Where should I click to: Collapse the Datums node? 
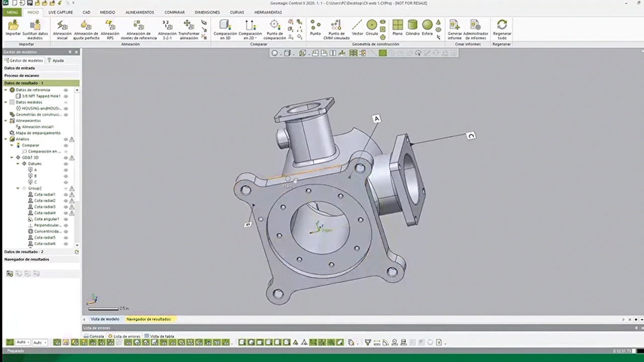(18, 164)
